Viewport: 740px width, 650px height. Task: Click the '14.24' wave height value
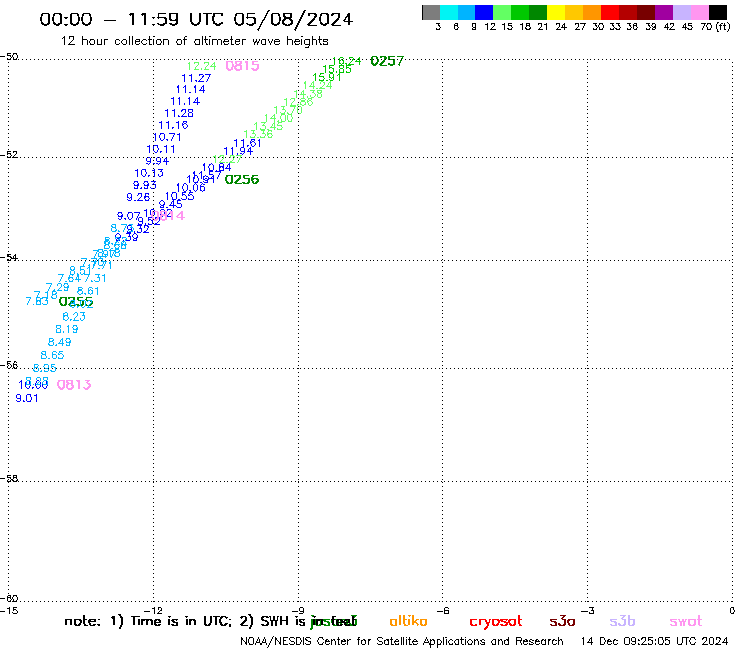click(x=318, y=85)
